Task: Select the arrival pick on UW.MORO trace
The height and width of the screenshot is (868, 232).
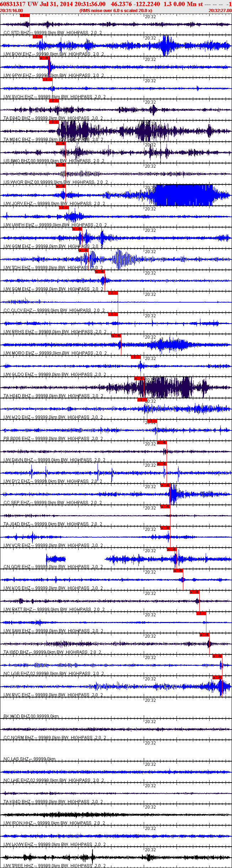Action: (116, 336)
